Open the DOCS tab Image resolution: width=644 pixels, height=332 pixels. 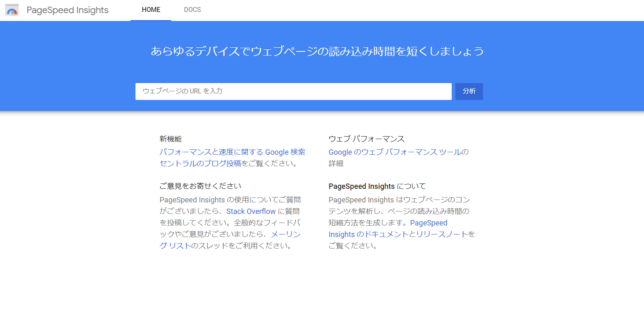192,10
